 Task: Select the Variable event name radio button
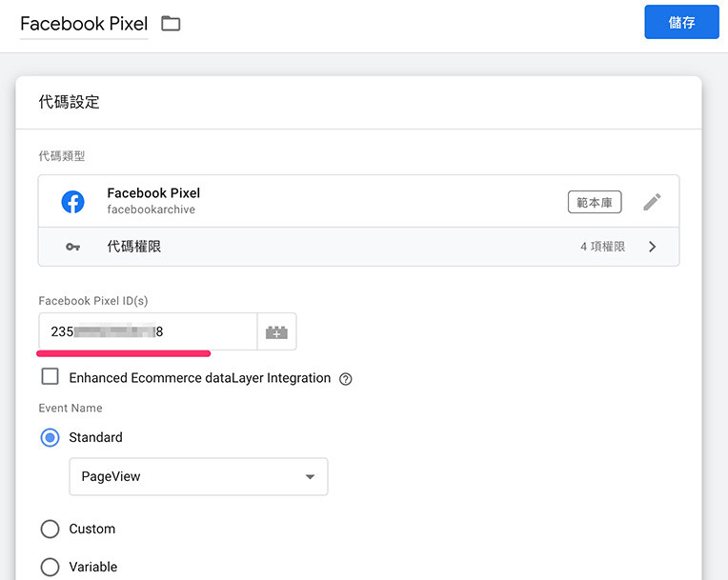click(51, 567)
